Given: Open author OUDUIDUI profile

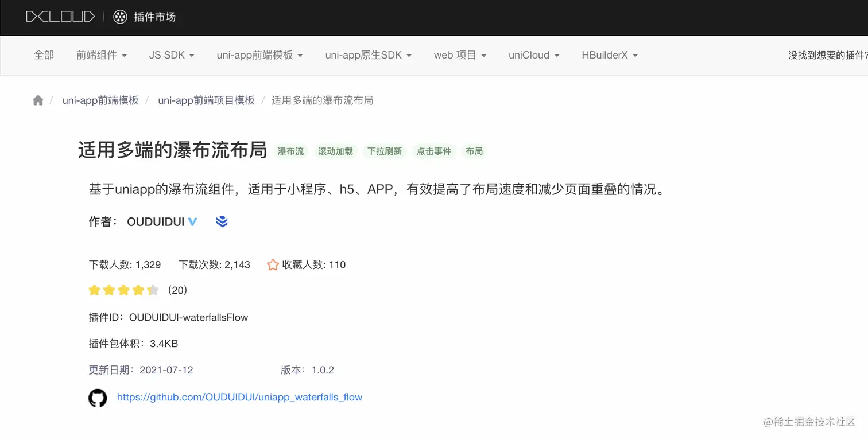Looking at the screenshot, I should click(156, 222).
